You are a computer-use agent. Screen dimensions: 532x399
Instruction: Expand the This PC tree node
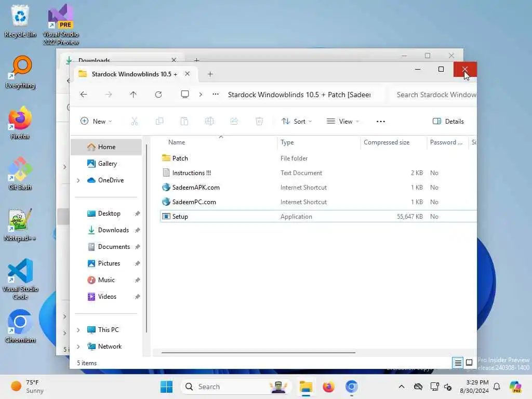click(x=78, y=330)
